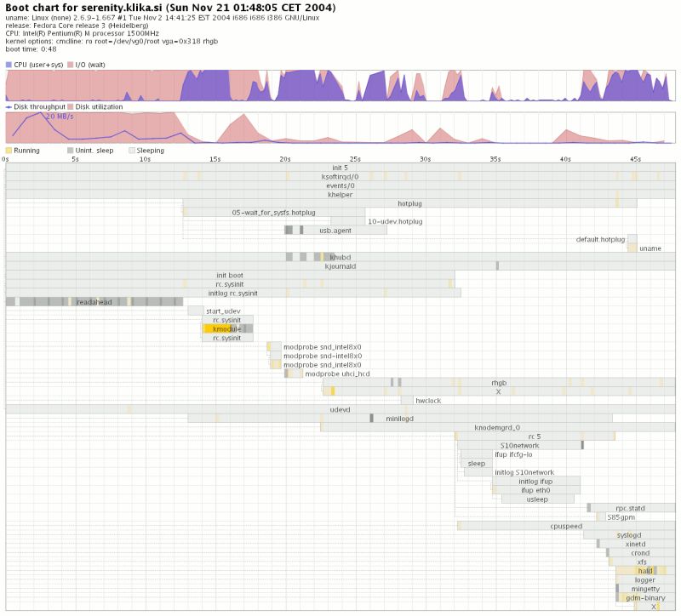This screenshot has width=681, height=616.
Task: Click the 'default.hotplug' process label
Action: tap(600, 240)
